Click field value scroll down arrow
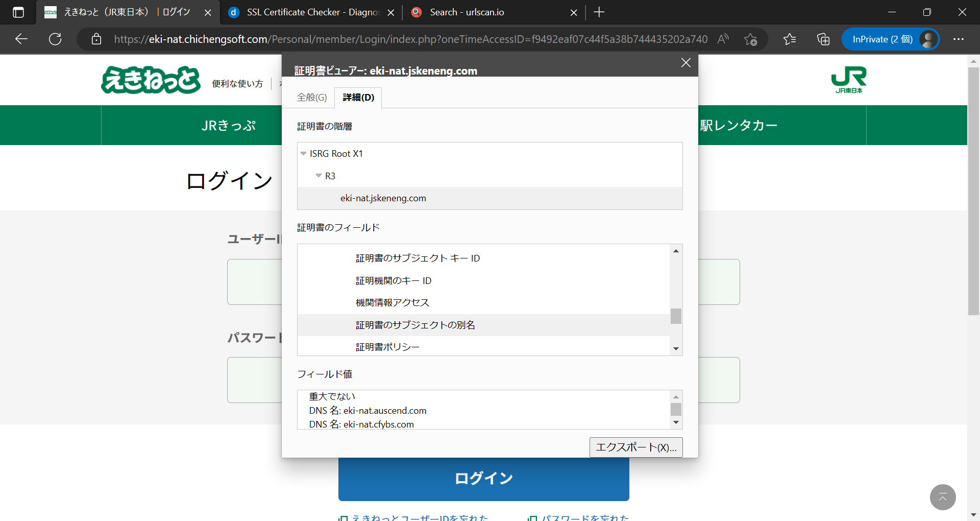The image size is (980, 521). [x=676, y=422]
